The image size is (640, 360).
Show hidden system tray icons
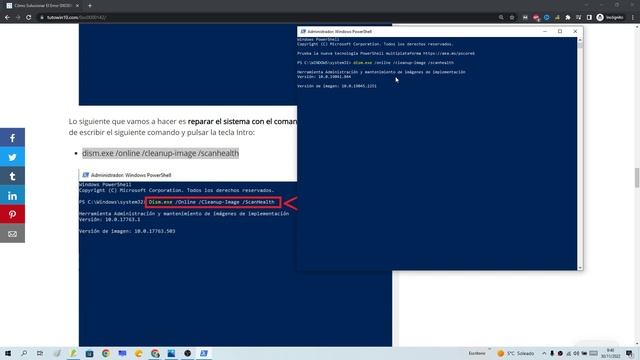[x=544, y=353]
